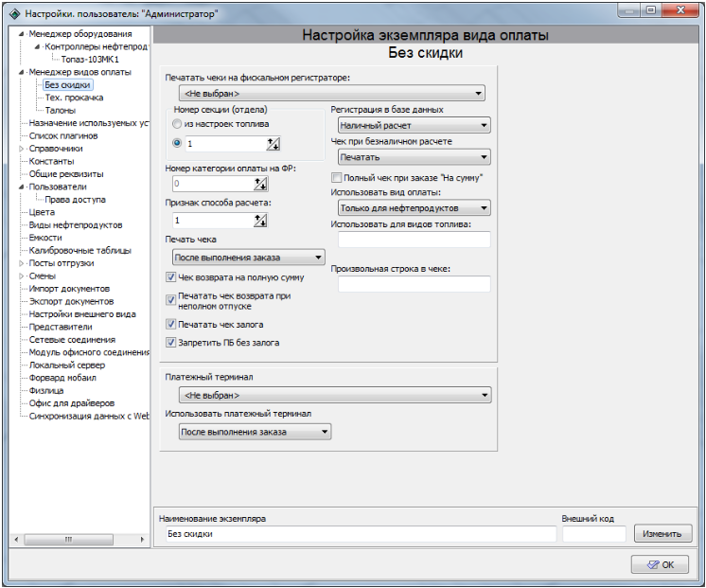Open 'Локальный сервер' in tree
This screenshot has height=588, width=706.
tap(67, 365)
